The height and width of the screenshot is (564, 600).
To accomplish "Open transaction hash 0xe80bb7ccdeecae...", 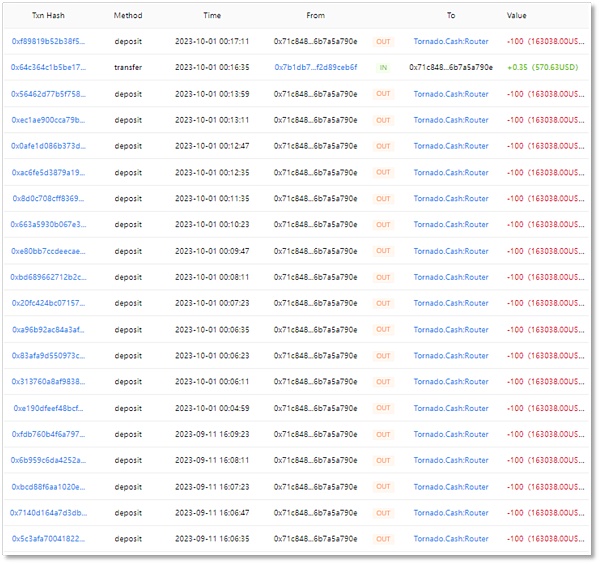I will (48, 251).
